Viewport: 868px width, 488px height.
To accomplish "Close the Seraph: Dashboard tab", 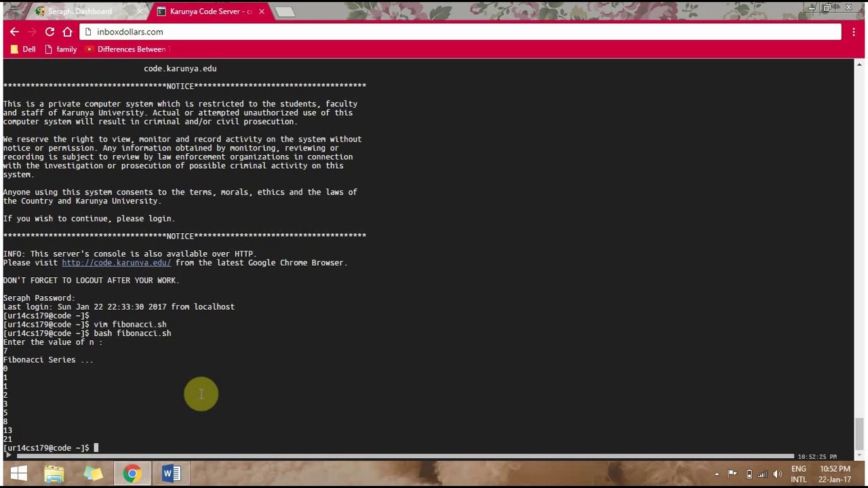I will [140, 12].
